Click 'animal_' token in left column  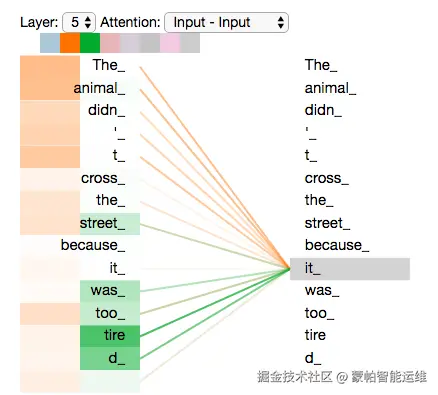pyautogui.click(x=99, y=88)
